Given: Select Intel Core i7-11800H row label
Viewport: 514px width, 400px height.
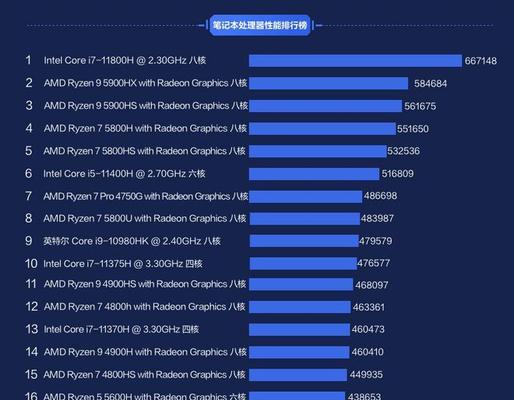Looking at the screenshot, I should click(x=125, y=60).
